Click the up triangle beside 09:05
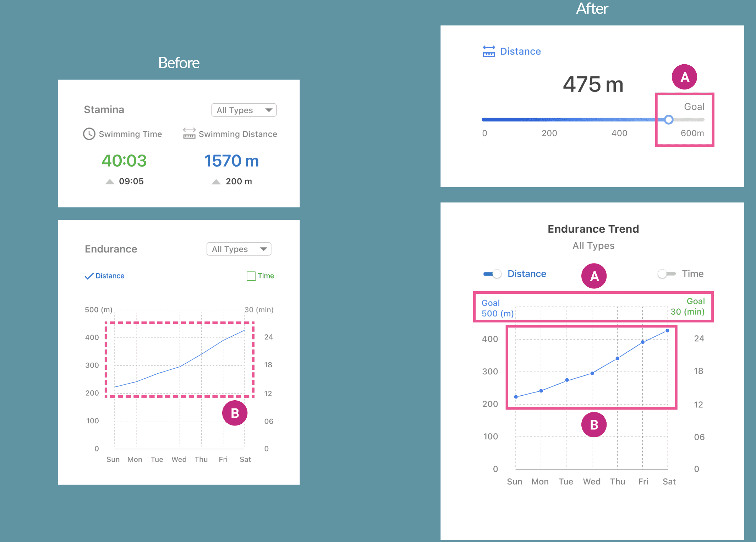 click(x=110, y=182)
